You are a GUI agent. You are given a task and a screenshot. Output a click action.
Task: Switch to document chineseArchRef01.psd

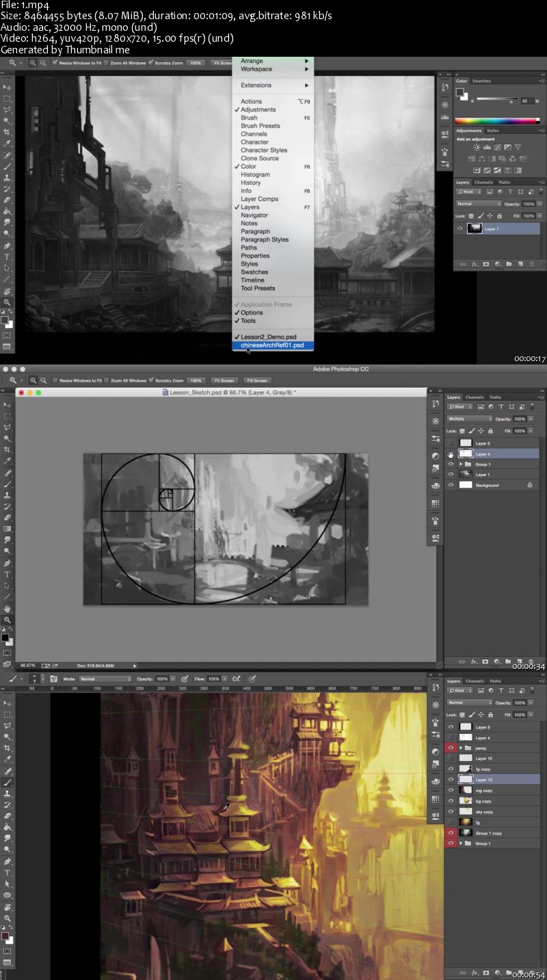(273, 345)
